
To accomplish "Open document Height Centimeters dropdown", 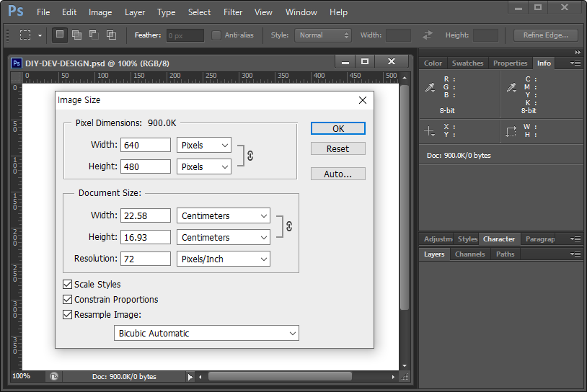I will point(224,238).
